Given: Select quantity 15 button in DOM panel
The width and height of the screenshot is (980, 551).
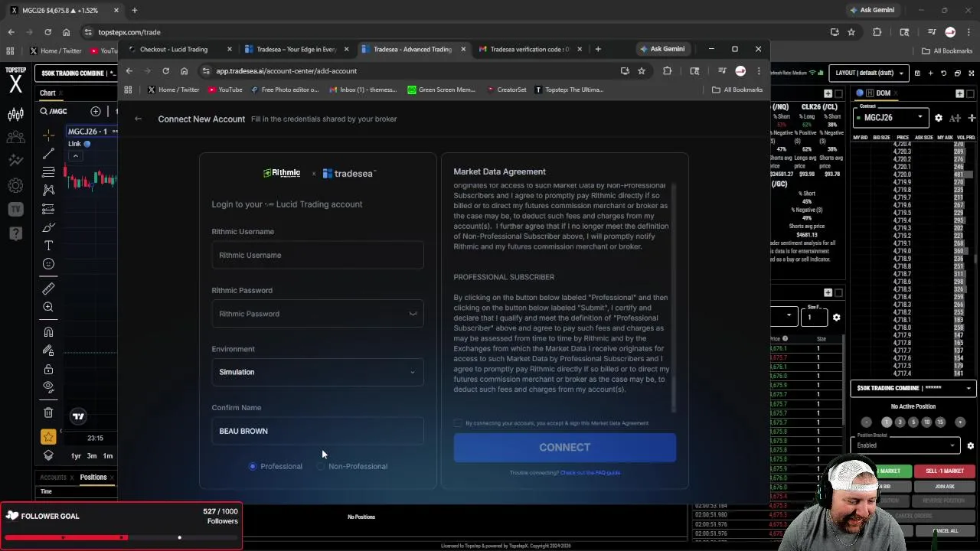Looking at the screenshot, I should (x=940, y=422).
